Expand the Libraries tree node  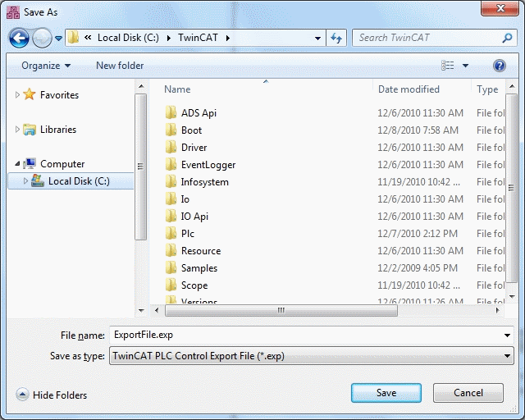17,130
